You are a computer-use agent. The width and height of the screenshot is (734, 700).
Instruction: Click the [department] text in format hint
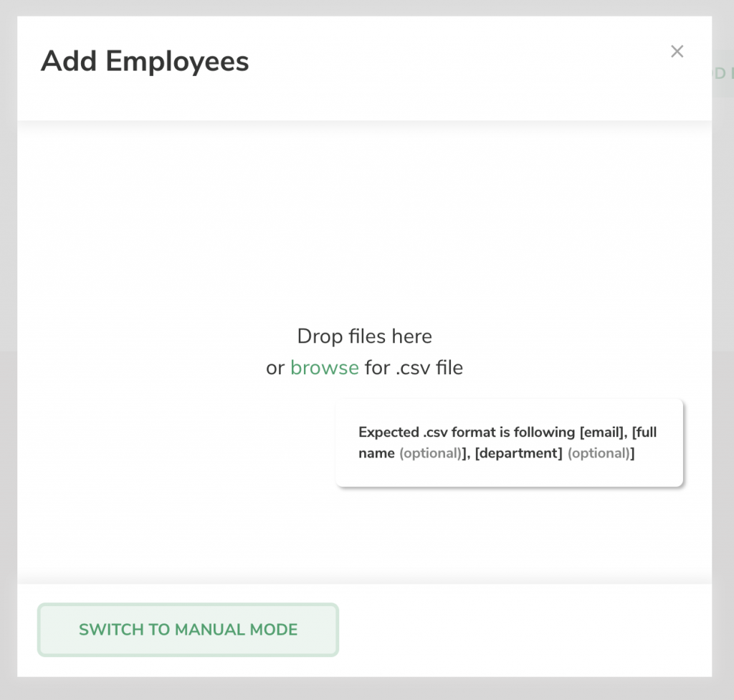518,453
